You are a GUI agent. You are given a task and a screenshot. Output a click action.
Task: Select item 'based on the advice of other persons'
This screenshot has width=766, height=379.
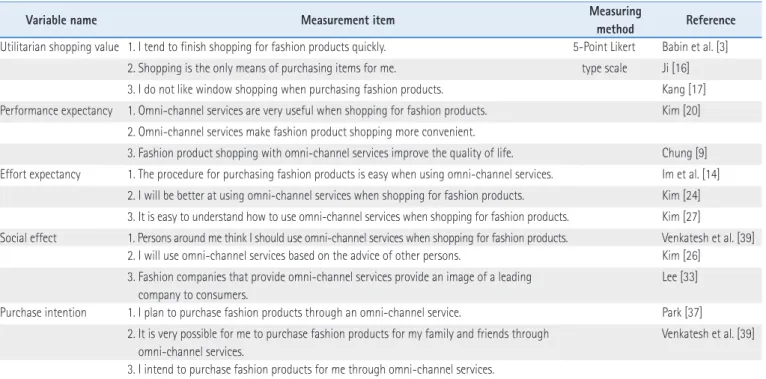coord(294,255)
